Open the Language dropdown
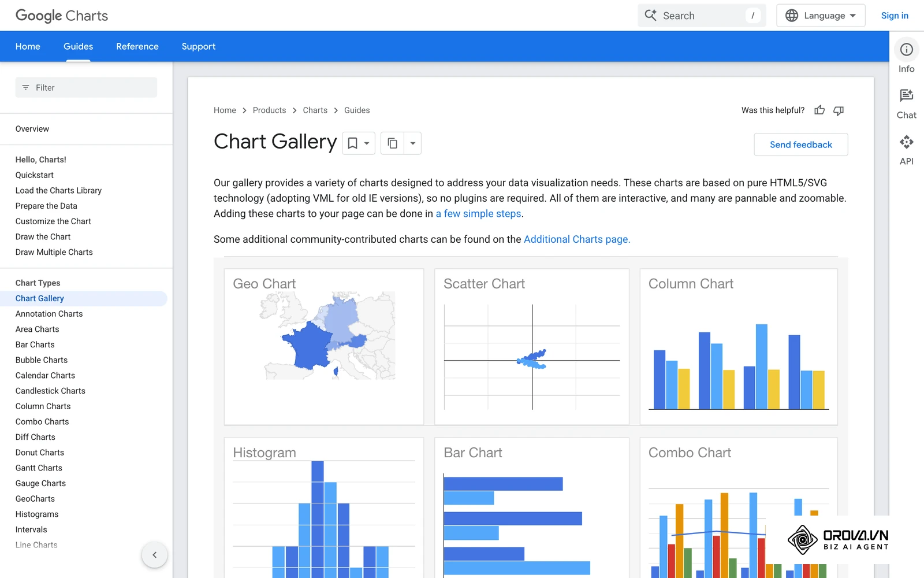Viewport: 924px width, 578px height. (821, 16)
